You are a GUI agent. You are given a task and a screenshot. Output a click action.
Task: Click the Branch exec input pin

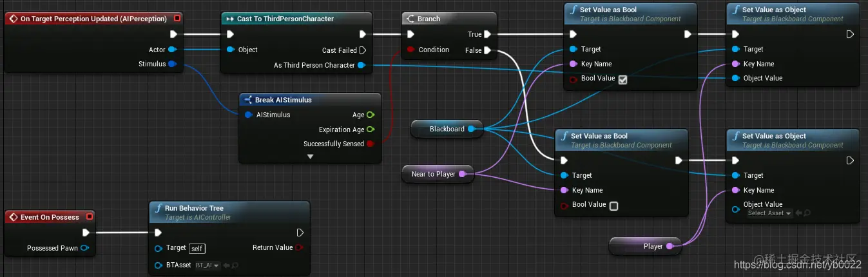[410, 34]
